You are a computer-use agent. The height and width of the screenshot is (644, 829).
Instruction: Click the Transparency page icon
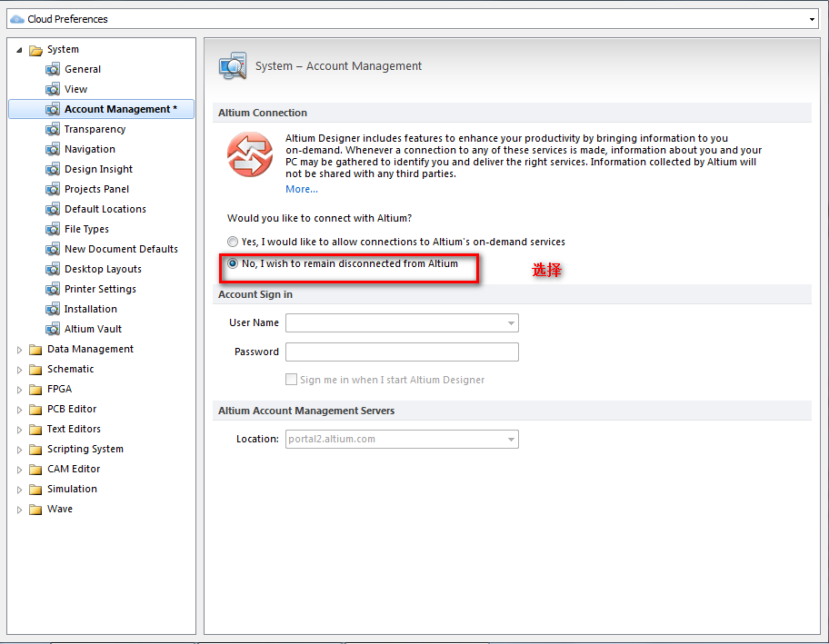click(x=53, y=129)
